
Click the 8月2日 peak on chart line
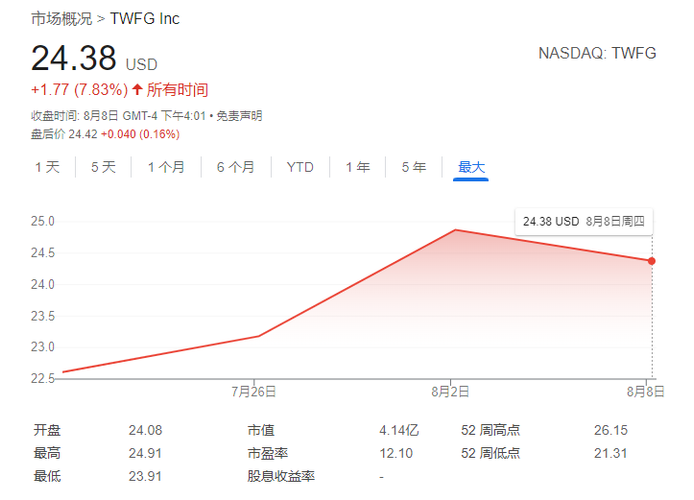455,230
